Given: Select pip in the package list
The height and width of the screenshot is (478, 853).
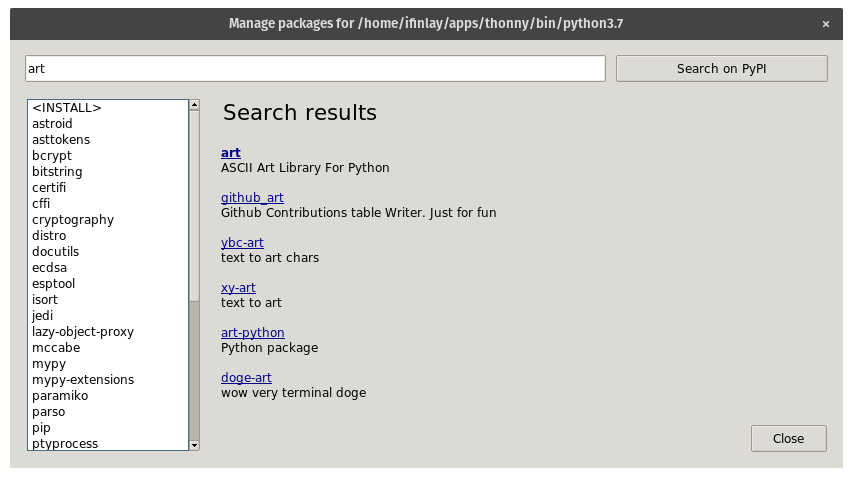Looking at the screenshot, I should (x=108, y=427).
